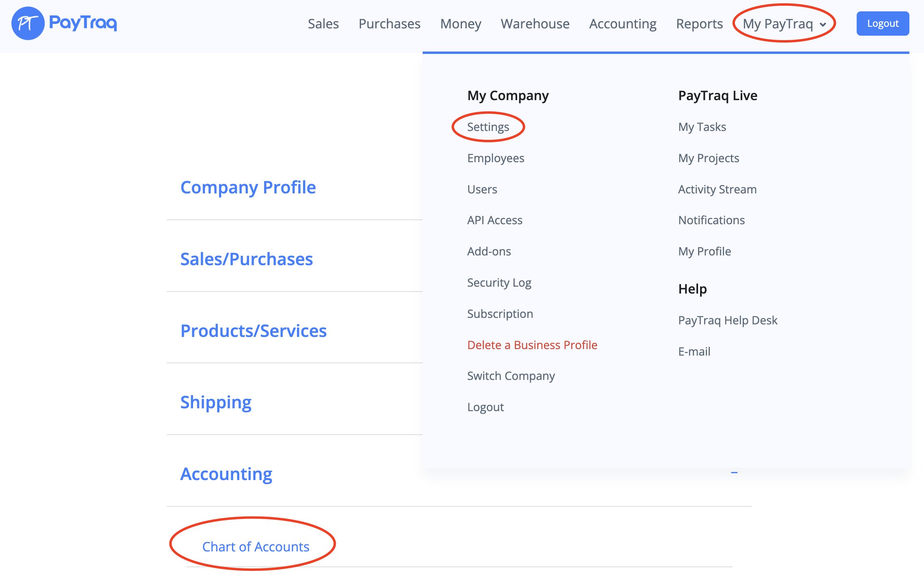
Task: Click the PayTraq logo icon
Action: click(x=28, y=23)
